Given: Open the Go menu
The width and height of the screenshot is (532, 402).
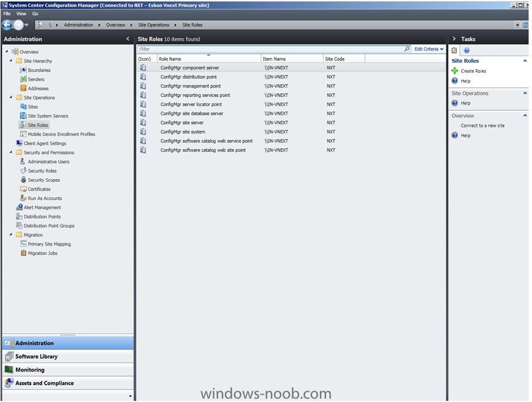Looking at the screenshot, I should point(35,14).
